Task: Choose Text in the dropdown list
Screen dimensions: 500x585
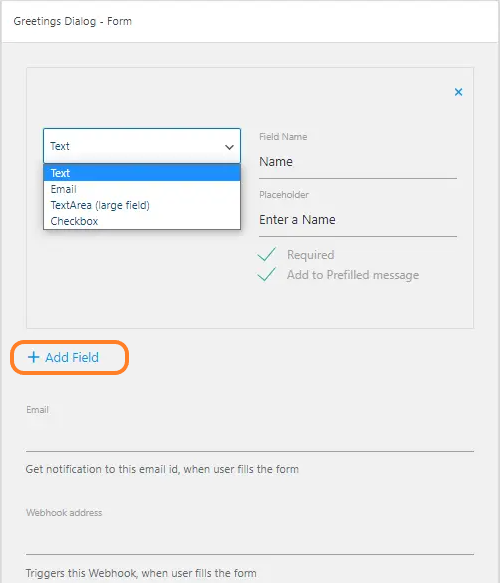Action: [142, 173]
